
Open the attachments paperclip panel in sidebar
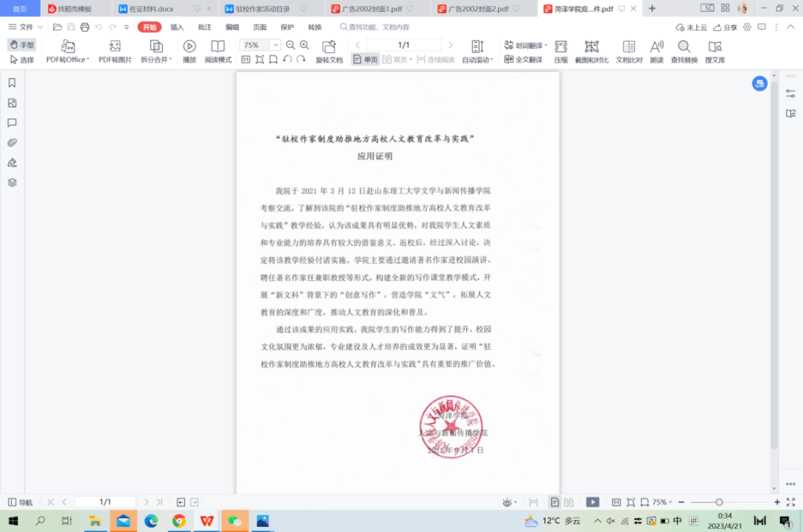(12, 143)
